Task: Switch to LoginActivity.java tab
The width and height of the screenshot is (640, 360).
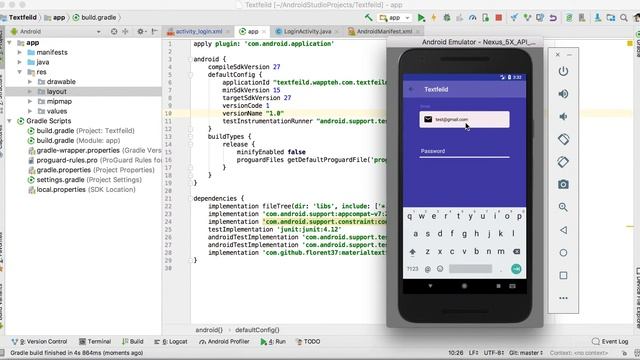Action: tap(307, 31)
